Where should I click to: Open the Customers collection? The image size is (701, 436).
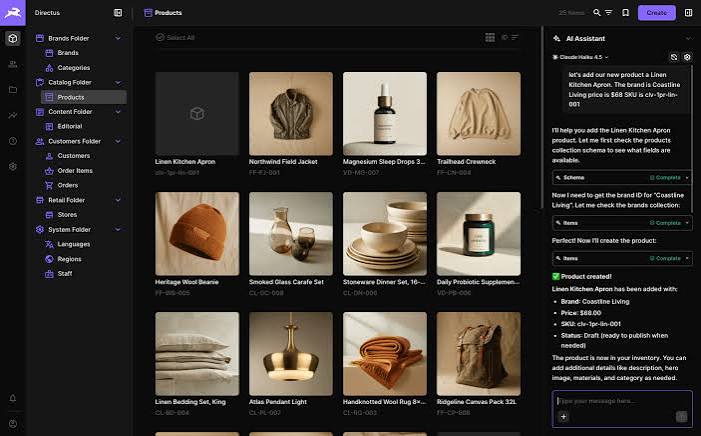73,156
